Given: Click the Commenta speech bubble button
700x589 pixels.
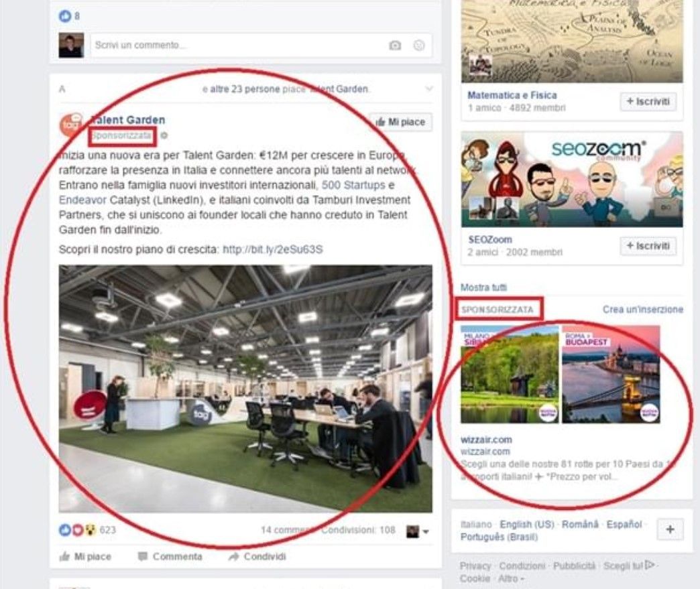Looking at the screenshot, I should click(x=170, y=556).
